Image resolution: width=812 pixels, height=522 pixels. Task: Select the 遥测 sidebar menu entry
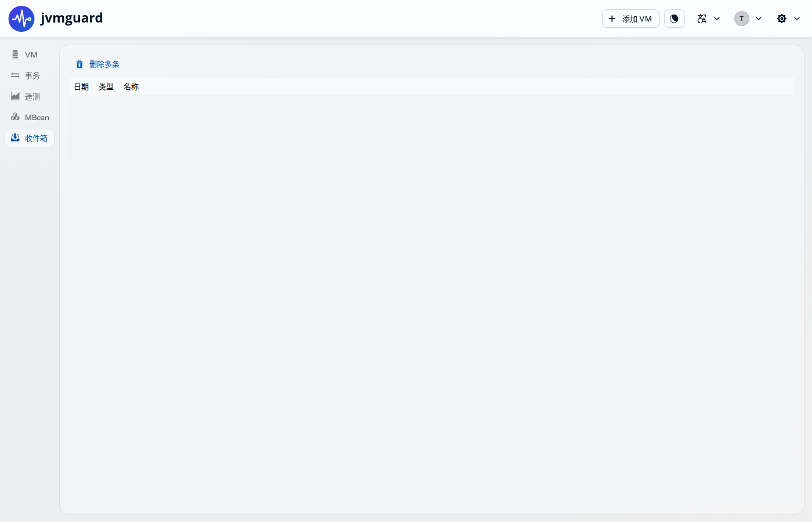(30, 96)
